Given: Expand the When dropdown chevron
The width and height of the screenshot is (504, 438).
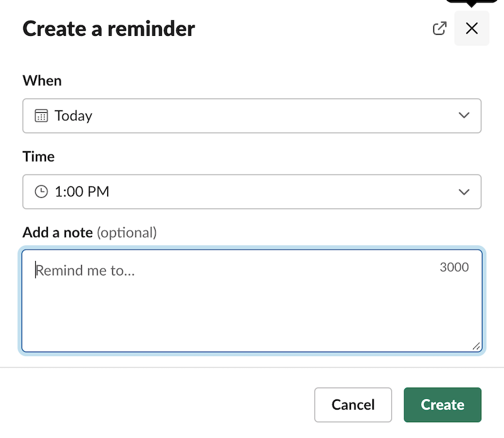Looking at the screenshot, I should click(x=464, y=115).
